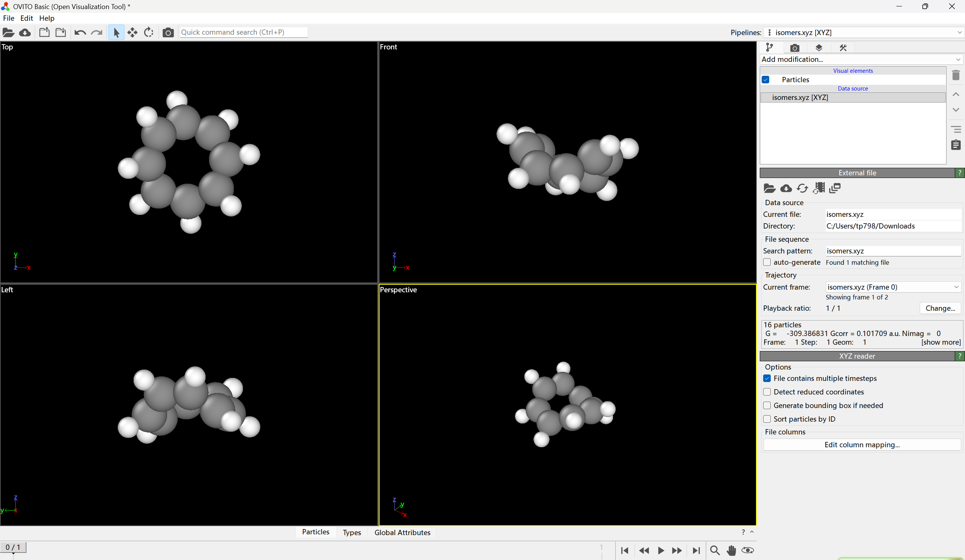
Task: Enable Detect reduced coordinates option
Action: tap(767, 392)
